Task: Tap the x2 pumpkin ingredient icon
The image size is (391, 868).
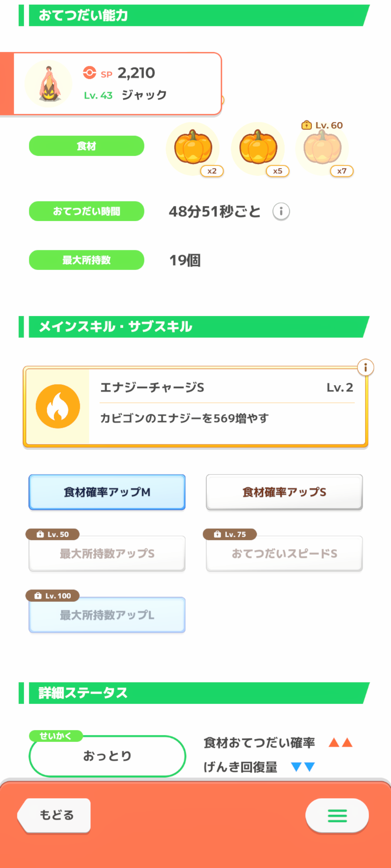Action: (x=193, y=148)
